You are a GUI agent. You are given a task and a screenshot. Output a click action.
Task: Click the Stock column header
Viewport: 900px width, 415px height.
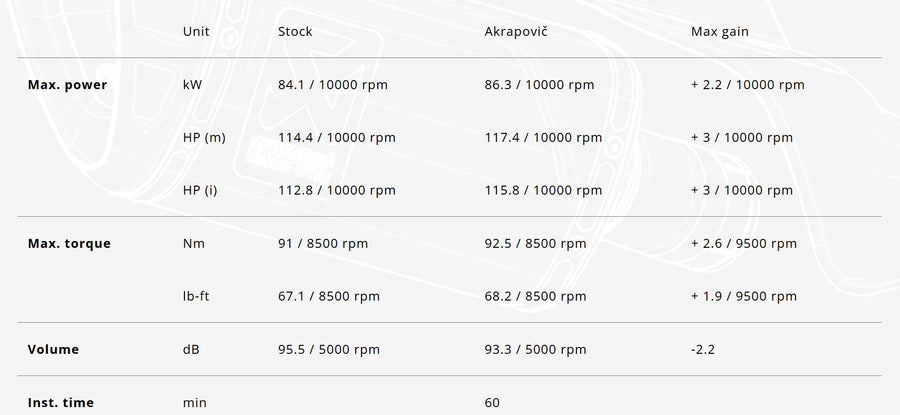coord(295,31)
